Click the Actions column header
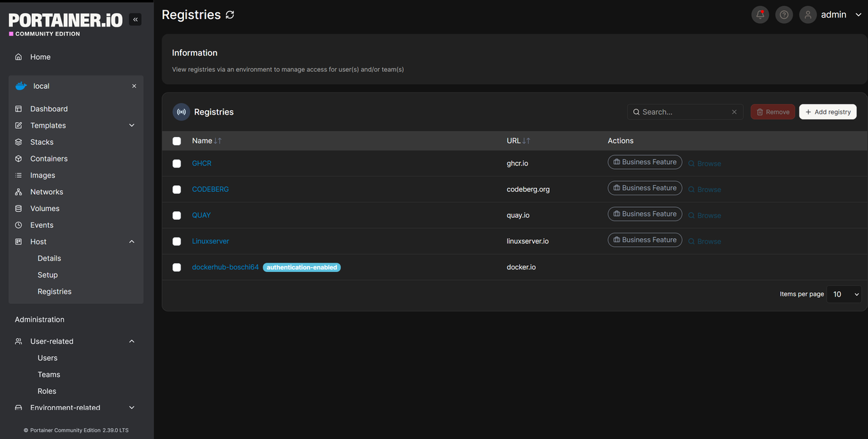Viewport: 868px width, 439px height. (620, 140)
